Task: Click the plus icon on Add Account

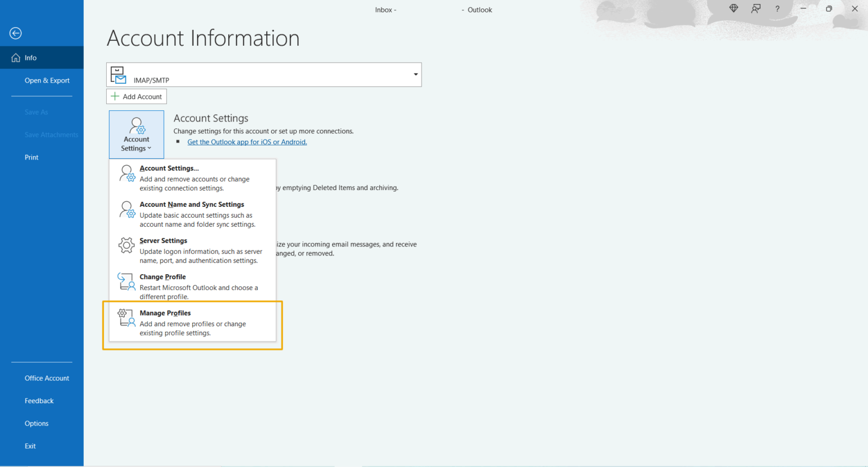Action: [115, 96]
